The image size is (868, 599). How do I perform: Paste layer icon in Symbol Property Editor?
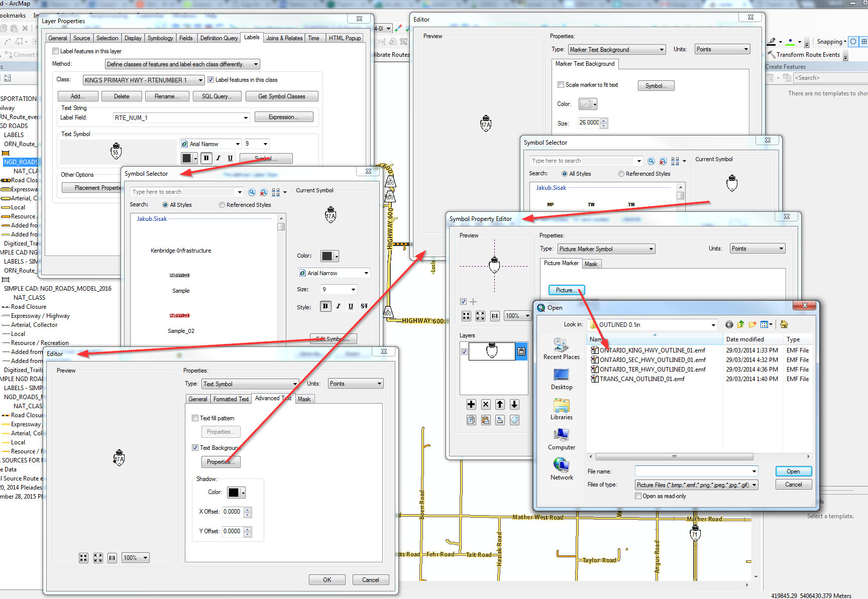pyautogui.click(x=486, y=420)
